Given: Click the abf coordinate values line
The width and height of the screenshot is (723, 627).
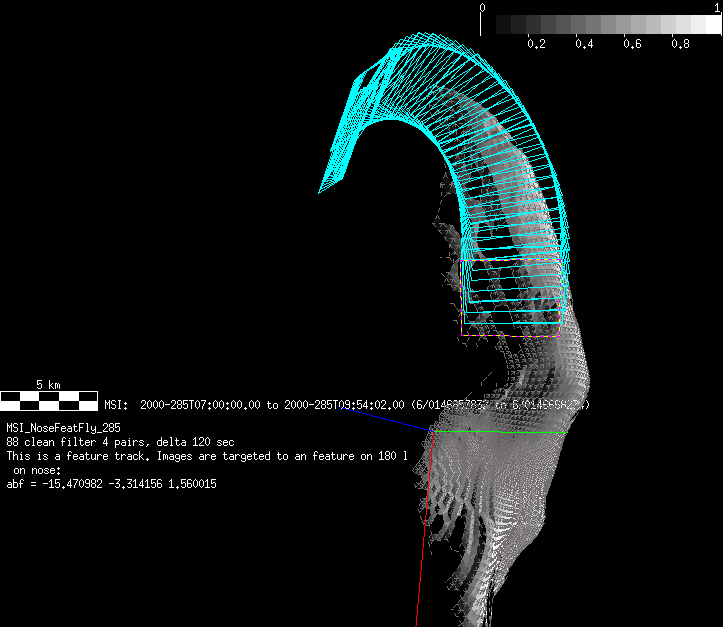Looking at the screenshot, I should [x=111, y=484].
